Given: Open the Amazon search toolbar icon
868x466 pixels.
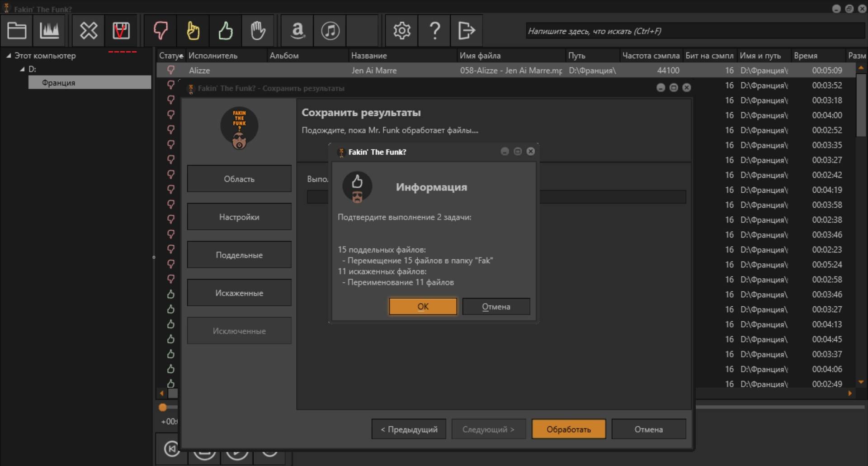Looking at the screenshot, I should coord(297,31).
